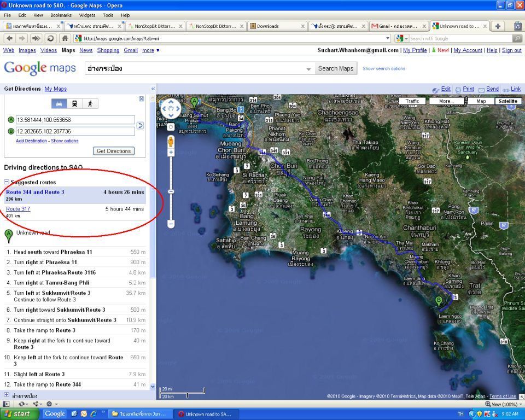The image size is (525, 420).
Task: Open the Google 'more' services dropdown
Action: [x=151, y=50]
